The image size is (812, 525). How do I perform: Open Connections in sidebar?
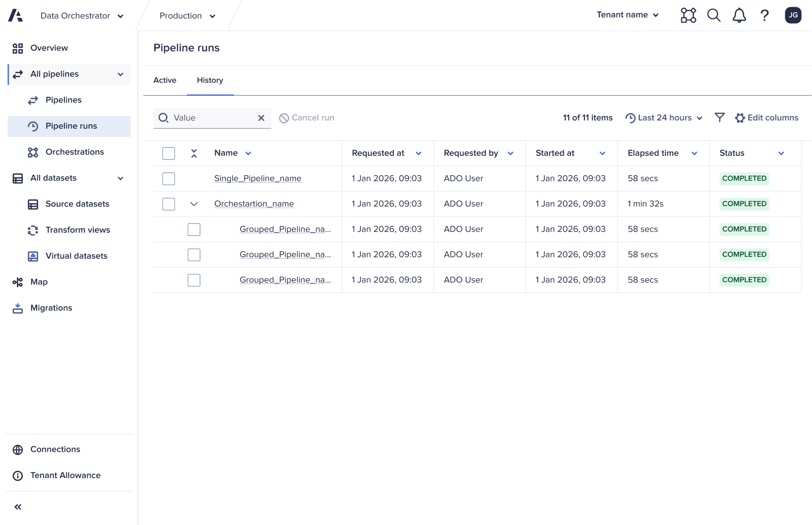tap(69, 450)
